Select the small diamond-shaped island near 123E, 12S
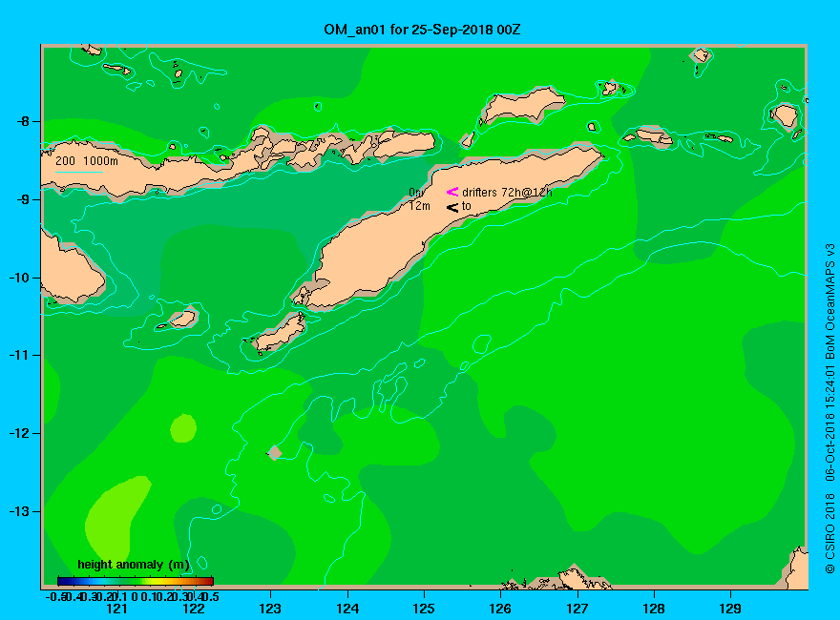 coord(275,453)
